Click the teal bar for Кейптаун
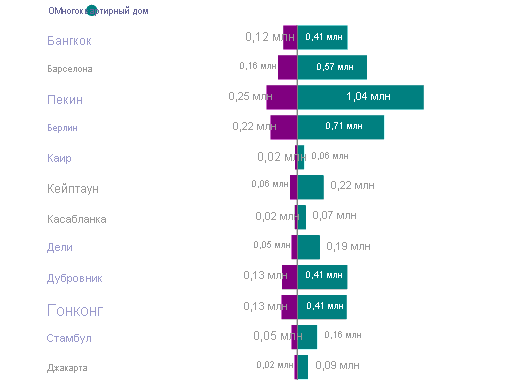 [311, 187]
